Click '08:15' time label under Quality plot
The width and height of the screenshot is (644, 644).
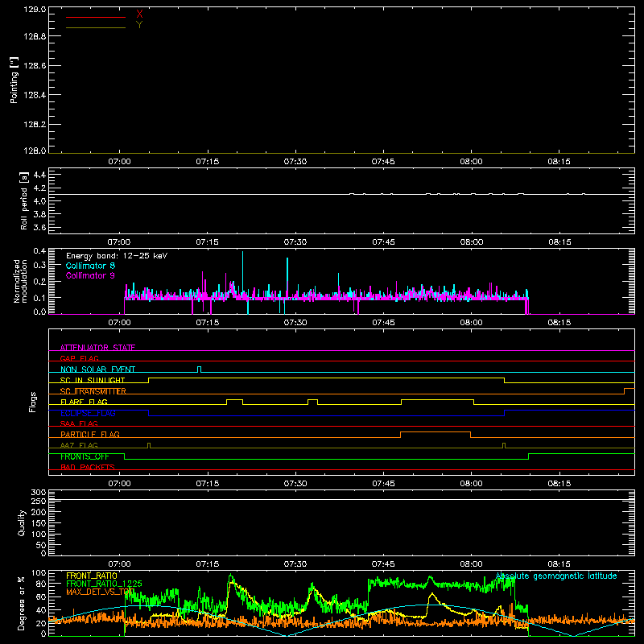[559, 564]
